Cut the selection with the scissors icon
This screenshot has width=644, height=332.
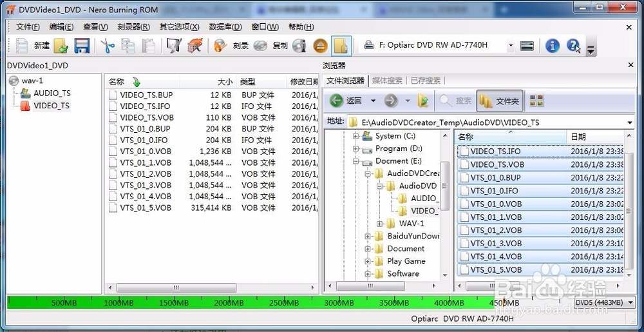(x=108, y=46)
